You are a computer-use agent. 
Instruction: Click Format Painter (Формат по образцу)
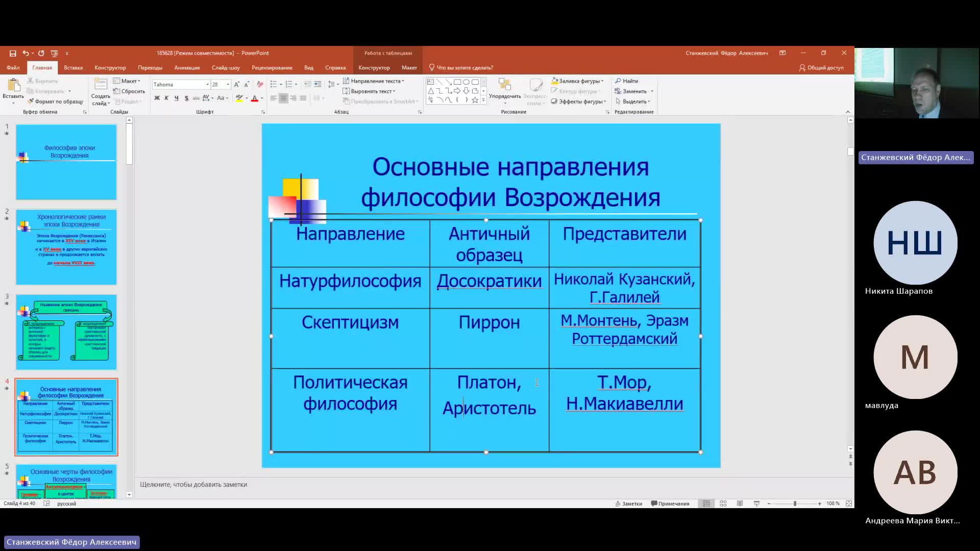56,102
